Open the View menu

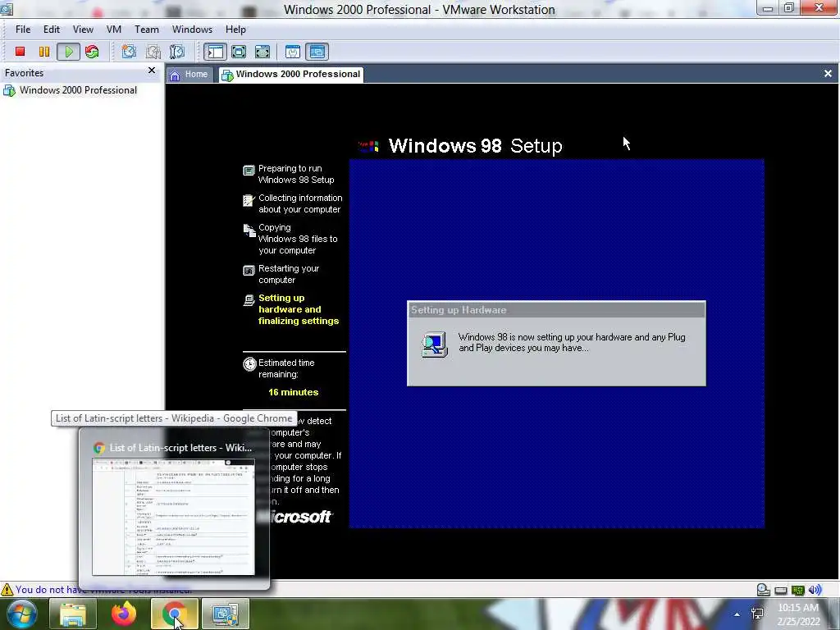coord(83,30)
